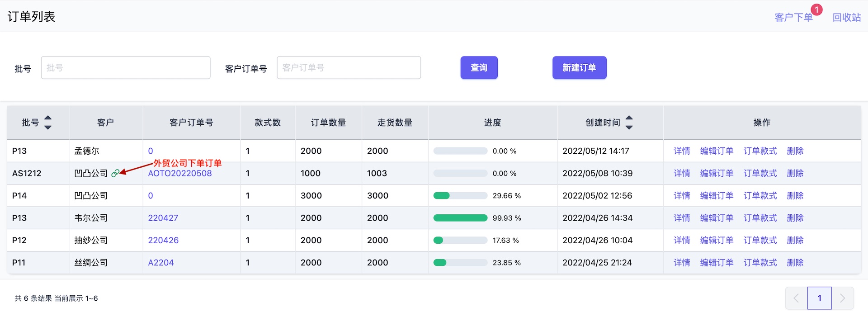
Task: Click customer order 0 of 孟德尔
Action: 151,151
